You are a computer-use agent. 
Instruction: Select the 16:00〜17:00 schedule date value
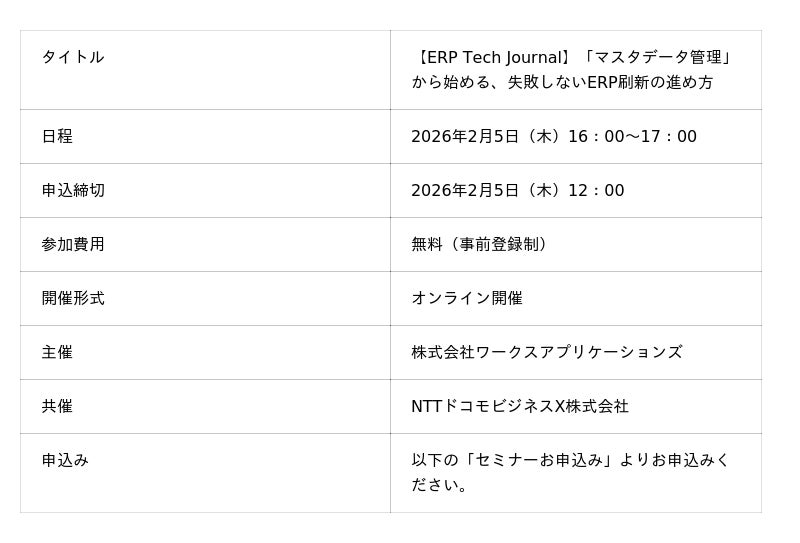coord(553,136)
